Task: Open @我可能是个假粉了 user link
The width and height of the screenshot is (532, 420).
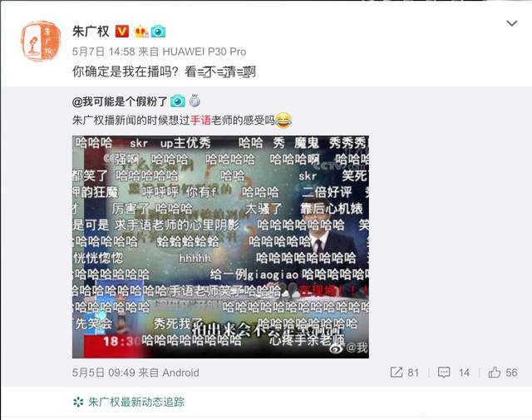Action: tap(120, 101)
